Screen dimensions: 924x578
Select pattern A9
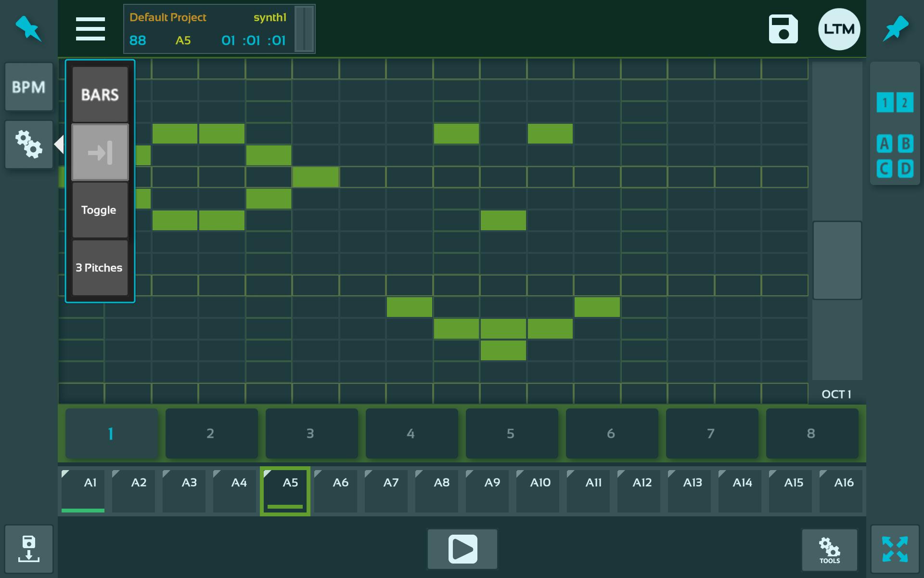[x=487, y=491]
